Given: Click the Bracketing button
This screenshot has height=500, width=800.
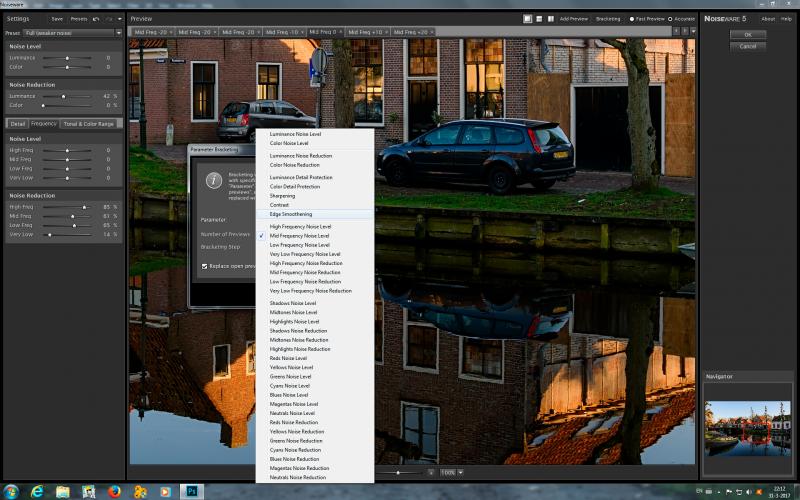Looking at the screenshot, I should pyautogui.click(x=608, y=19).
